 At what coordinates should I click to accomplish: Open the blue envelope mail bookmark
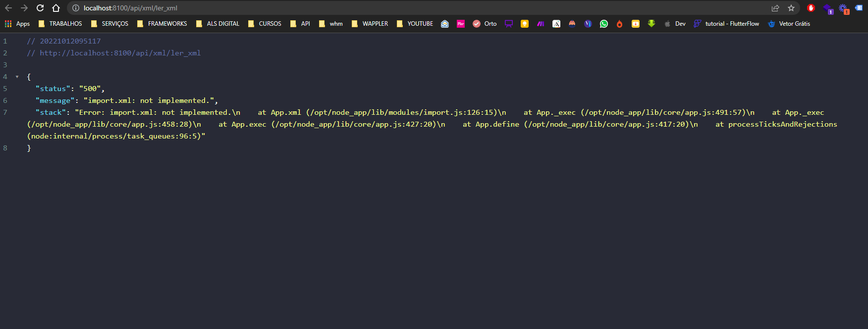tap(445, 24)
